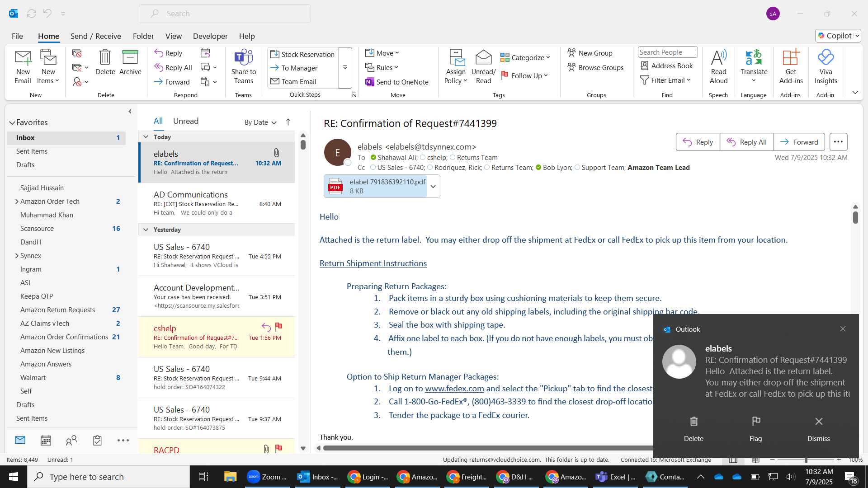Switch to the Folder tab
The width and height of the screenshot is (868, 488).
click(143, 36)
